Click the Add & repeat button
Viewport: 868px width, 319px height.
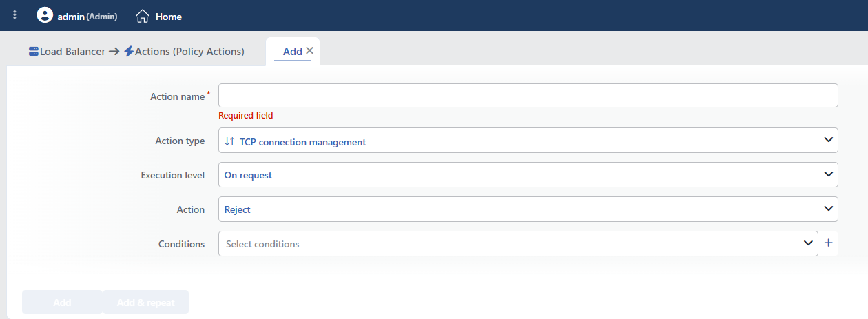[x=145, y=302]
